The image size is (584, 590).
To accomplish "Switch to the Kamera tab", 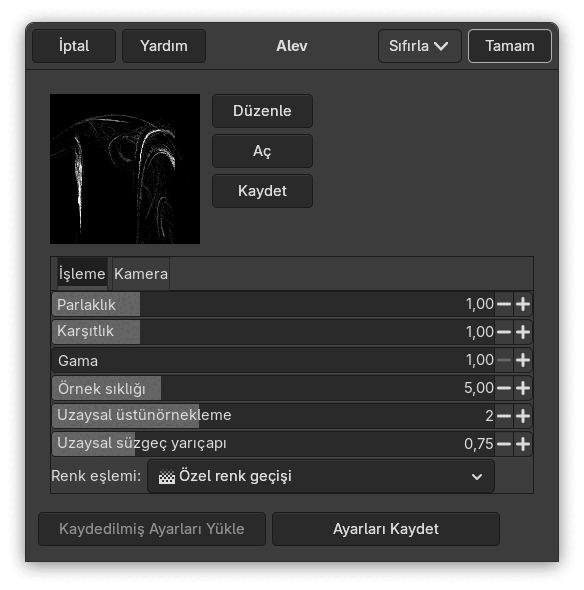I will click(141, 274).
